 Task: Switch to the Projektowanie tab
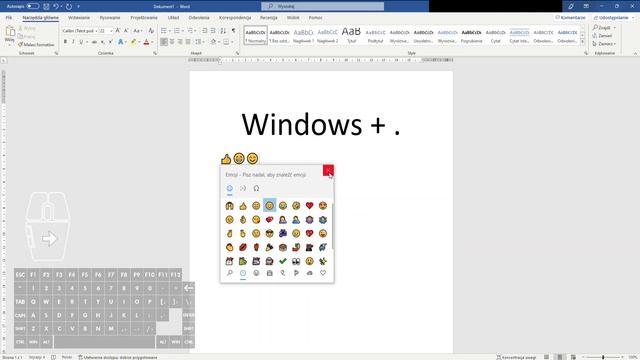pyautogui.click(x=144, y=18)
